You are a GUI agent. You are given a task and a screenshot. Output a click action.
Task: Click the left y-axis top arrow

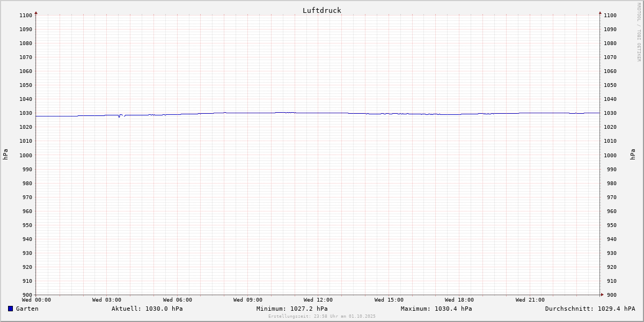(x=36, y=12)
